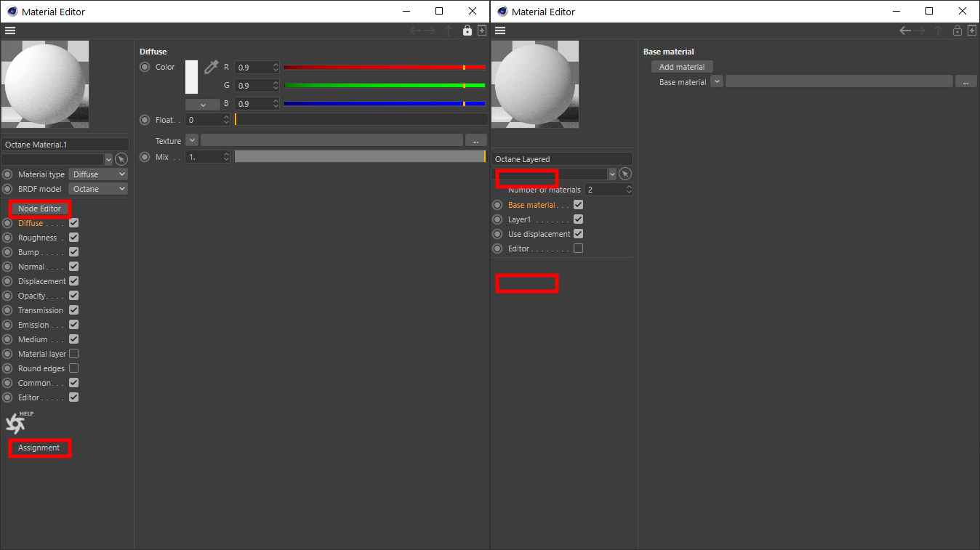Click back arrow in Octane Layered window
The image size is (980, 550).
pyautogui.click(x=905, y=31)
